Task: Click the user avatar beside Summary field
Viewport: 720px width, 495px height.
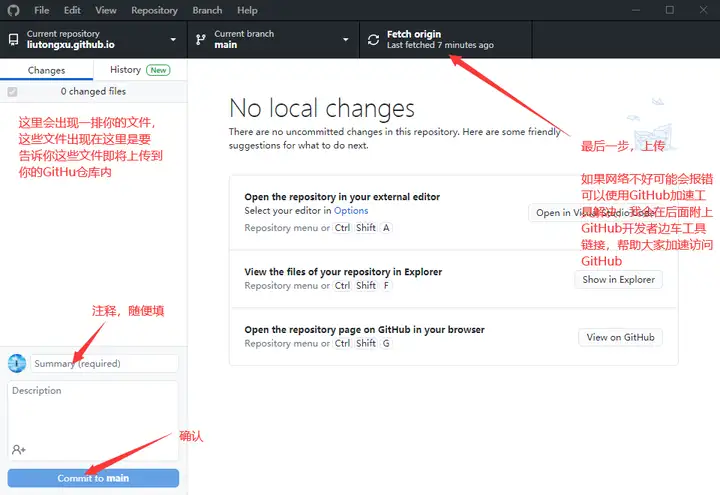Action: click(x=17, y=363)
